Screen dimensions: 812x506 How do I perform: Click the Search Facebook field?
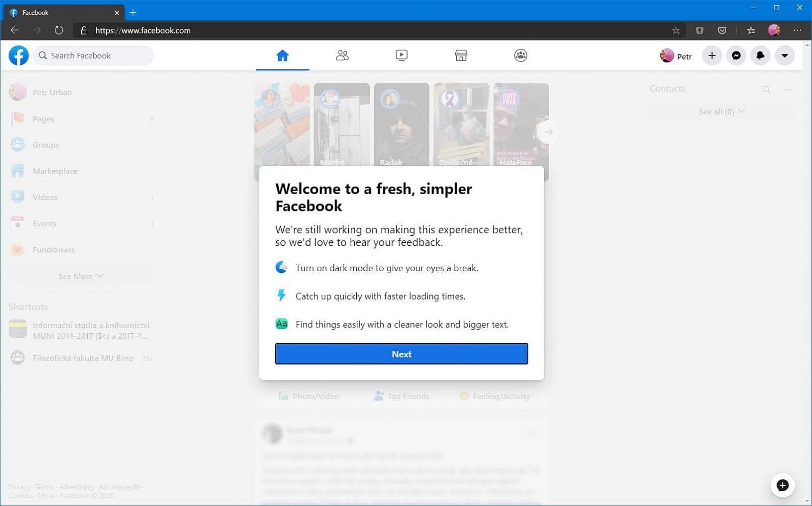tap(93, 55)
